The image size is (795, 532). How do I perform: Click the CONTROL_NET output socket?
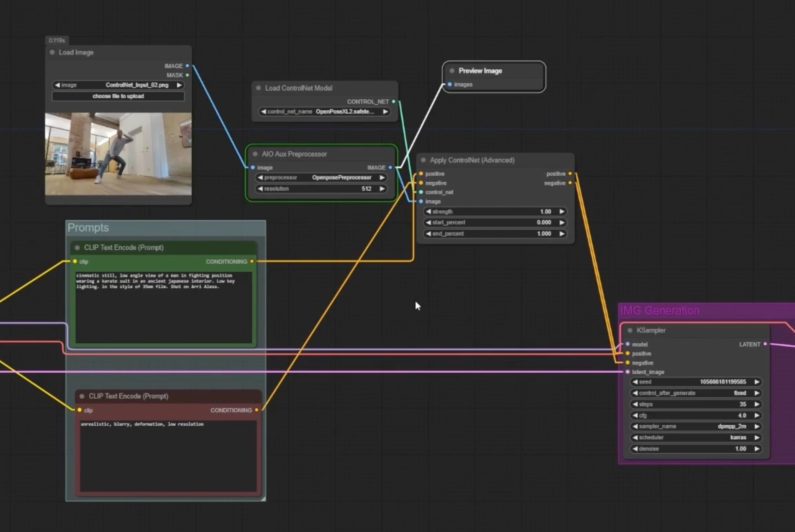pos(393,101)
